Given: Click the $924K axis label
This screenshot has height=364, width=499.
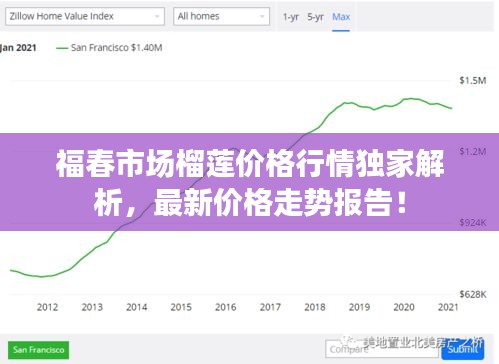Looking at the screenshot, I should (x=473, y=223).
